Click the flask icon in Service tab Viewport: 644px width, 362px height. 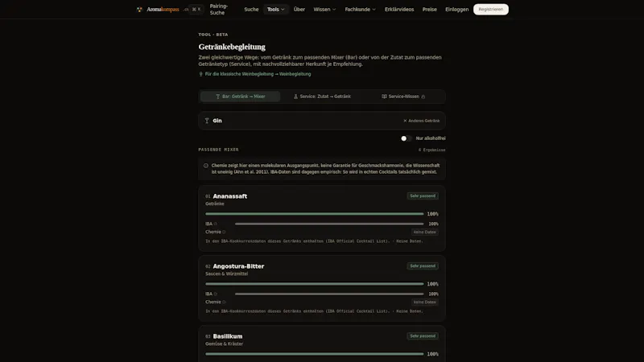point(295,97)
